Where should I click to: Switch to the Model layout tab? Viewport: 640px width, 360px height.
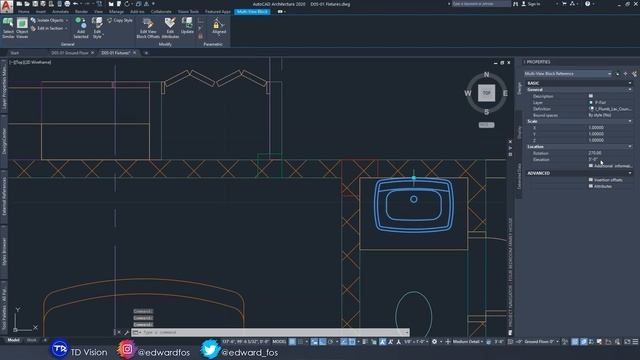tap(13, 340)
